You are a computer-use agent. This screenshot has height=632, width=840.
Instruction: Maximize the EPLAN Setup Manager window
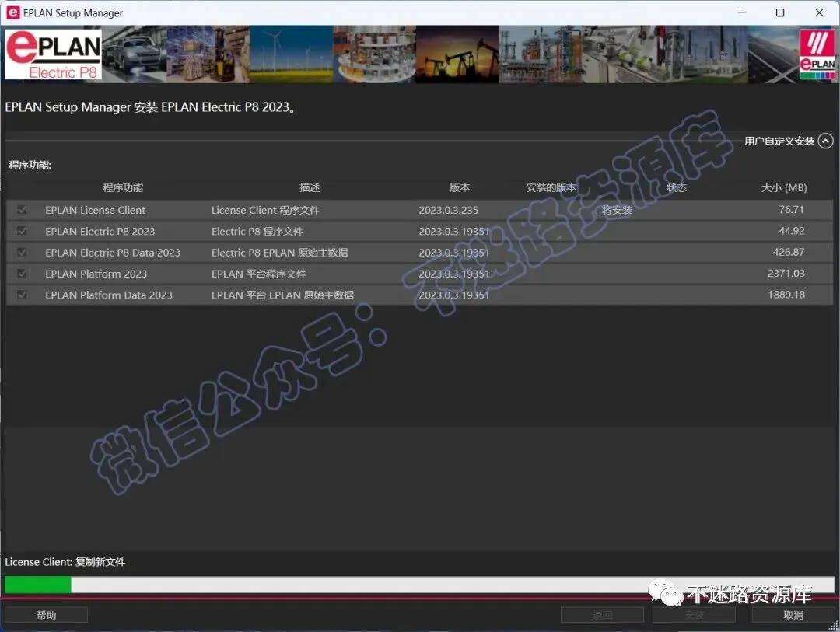(780, 12)
